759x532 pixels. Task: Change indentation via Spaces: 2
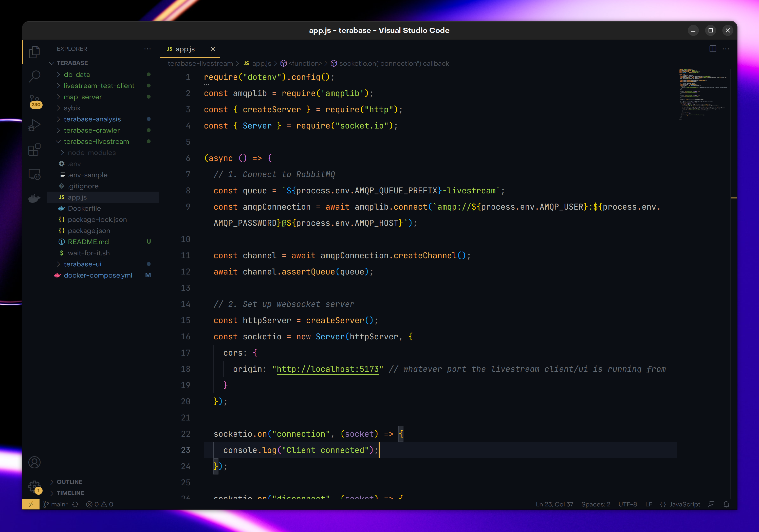click(596, 504)
